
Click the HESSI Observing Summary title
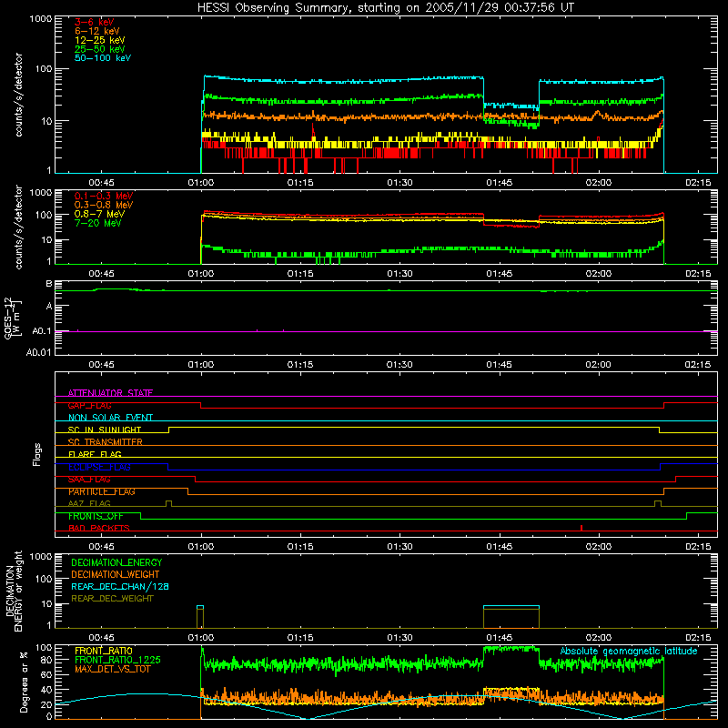[x=385, y=8]
